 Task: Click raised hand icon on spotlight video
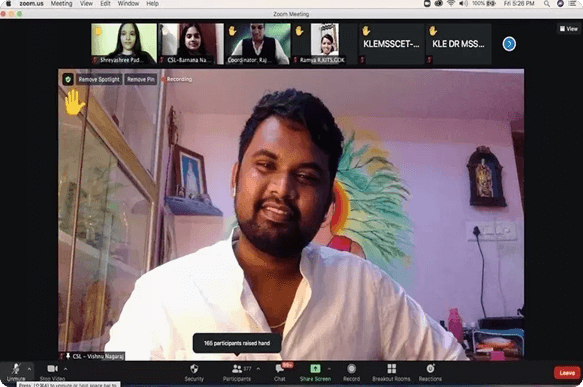[74, 102]
